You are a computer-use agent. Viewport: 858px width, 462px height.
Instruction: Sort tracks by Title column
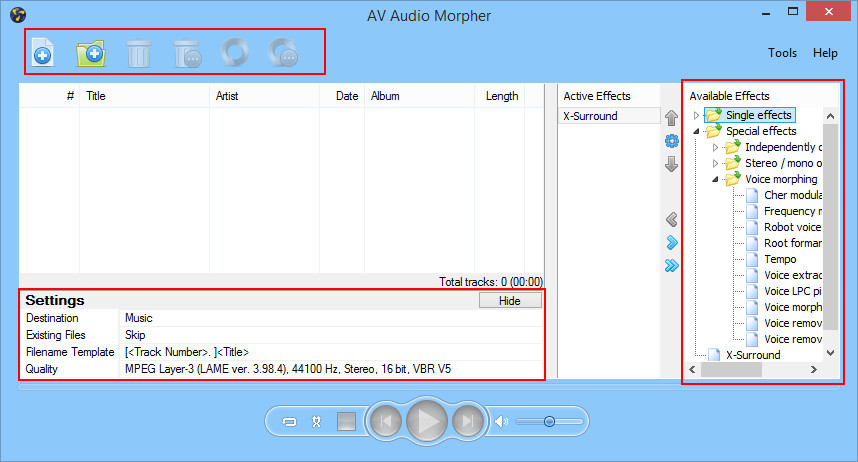pos(144,96)
